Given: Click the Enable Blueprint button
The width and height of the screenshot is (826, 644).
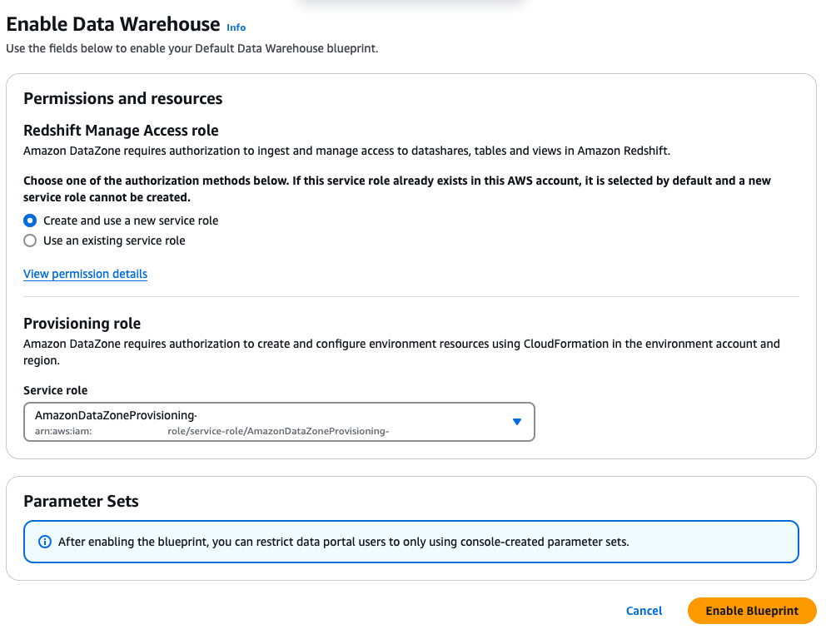Looking at the screenshot, I should tap(752, 611).
